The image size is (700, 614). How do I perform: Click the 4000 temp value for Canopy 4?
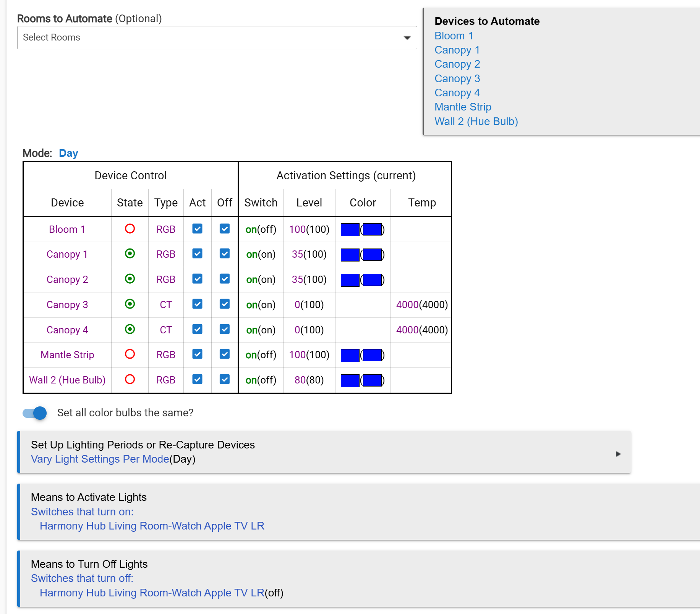407,330
